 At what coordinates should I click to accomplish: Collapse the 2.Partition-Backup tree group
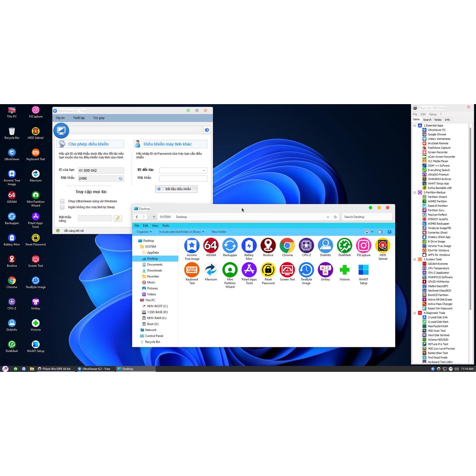tap(414, 192)
